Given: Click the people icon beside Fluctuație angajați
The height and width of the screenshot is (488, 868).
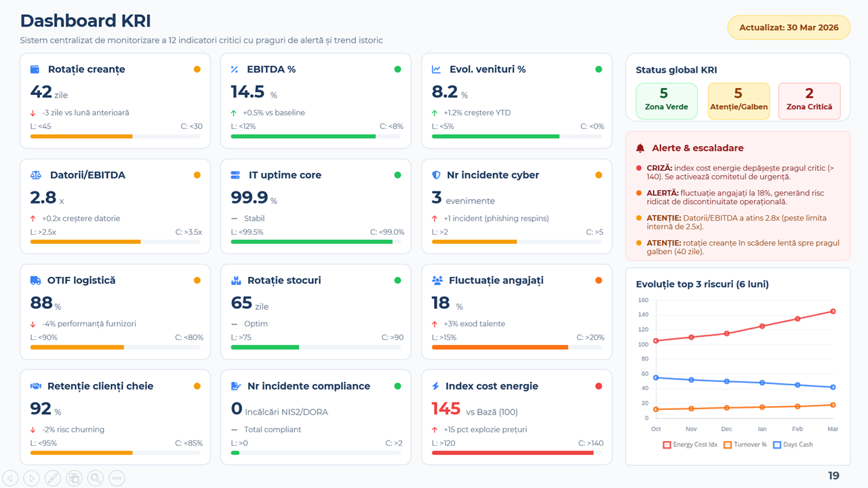Looking at the screenshot, I should (x=437, y=280).
